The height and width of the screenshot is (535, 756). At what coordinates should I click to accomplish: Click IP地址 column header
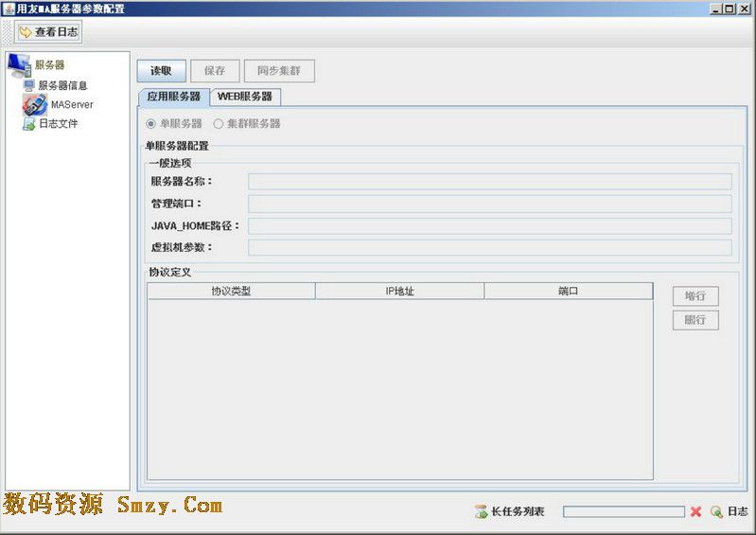pyautogui.click(x=399, y=291)
